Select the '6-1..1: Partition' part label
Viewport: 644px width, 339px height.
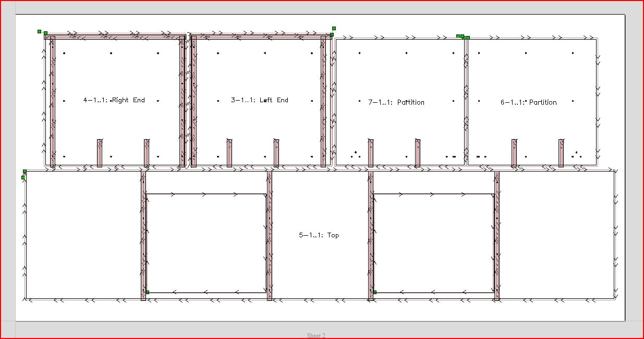point(529,103)
